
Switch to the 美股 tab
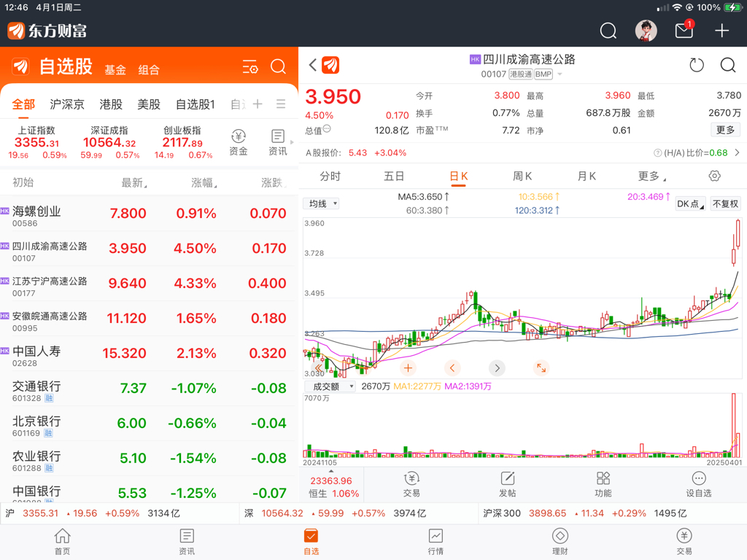149,104
